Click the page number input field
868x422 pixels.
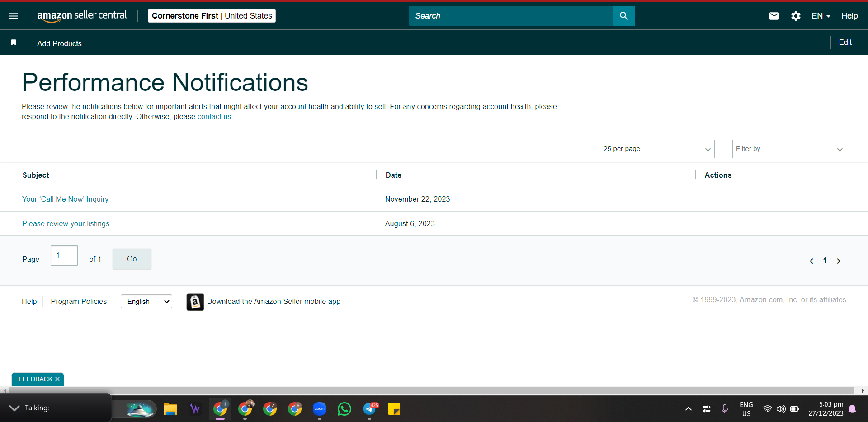pos(64,255)
